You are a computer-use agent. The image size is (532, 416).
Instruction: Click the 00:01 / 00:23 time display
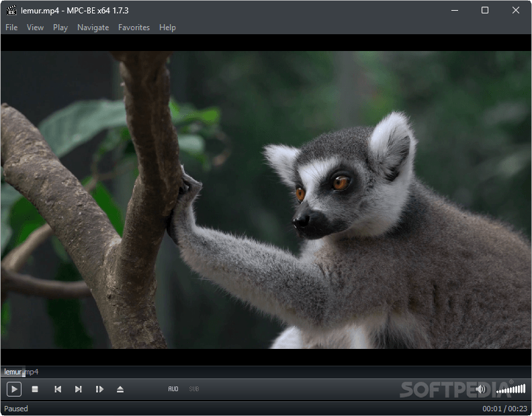505,409
